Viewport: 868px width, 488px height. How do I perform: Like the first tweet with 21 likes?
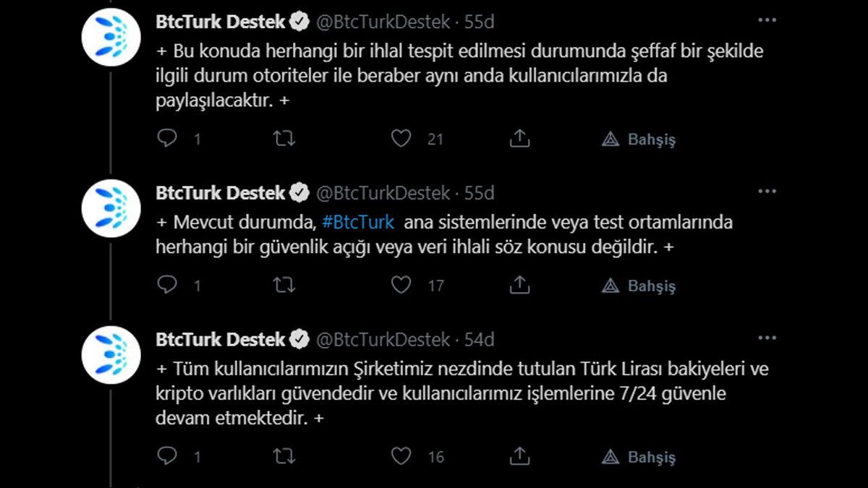tap(401, 138)
